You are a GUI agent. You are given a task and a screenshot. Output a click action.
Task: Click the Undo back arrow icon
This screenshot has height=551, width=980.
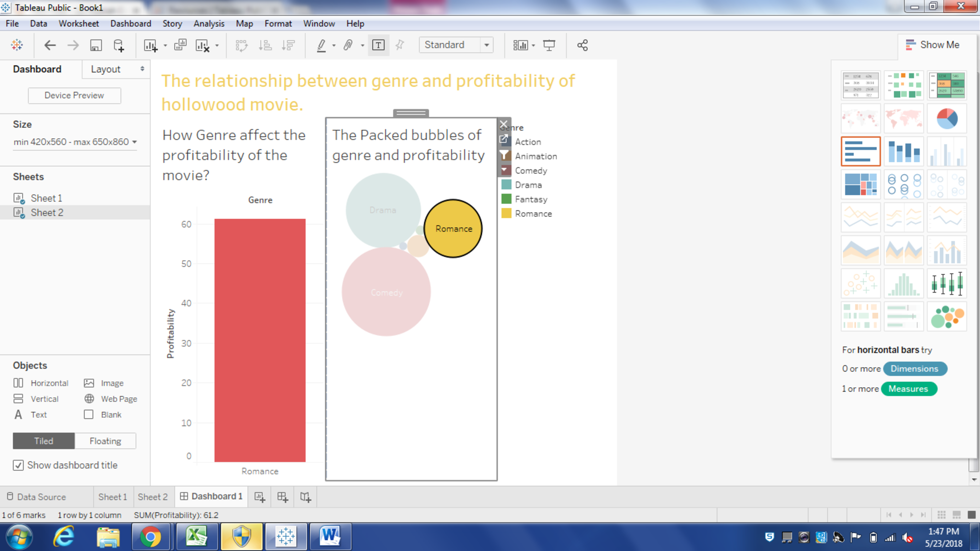[x=50, y=45]
